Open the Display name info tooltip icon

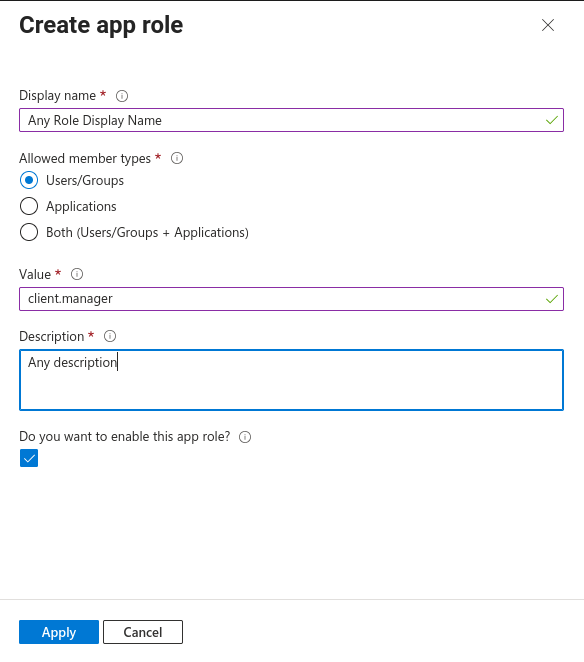click(122, 96)
